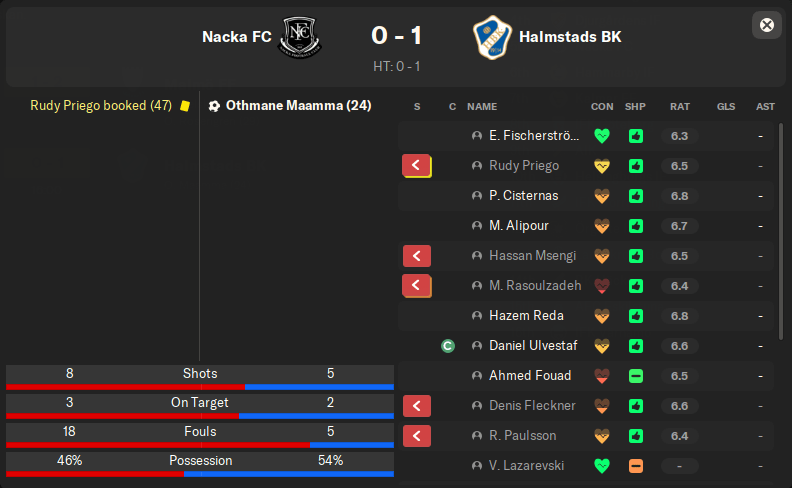Open P. Cisternas player profile link

click(524, 196)
